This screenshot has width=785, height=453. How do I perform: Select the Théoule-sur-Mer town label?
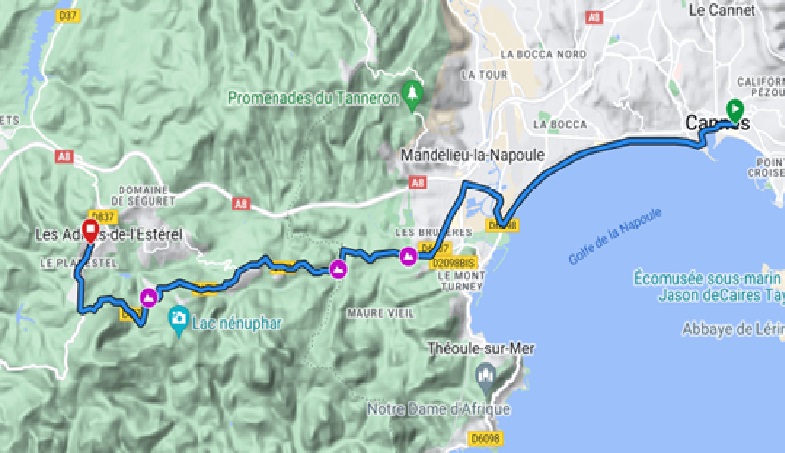pos(481,348)
